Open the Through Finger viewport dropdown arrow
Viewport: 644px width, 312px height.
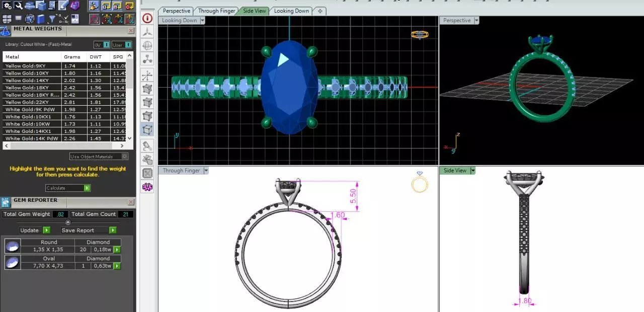[206, 171]
